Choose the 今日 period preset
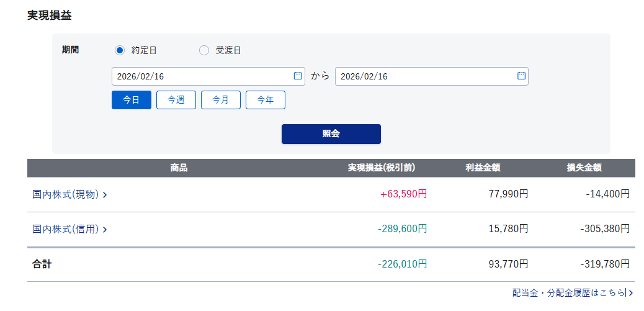The width and height of the screenshot is (644, 311). pos(132,100)
